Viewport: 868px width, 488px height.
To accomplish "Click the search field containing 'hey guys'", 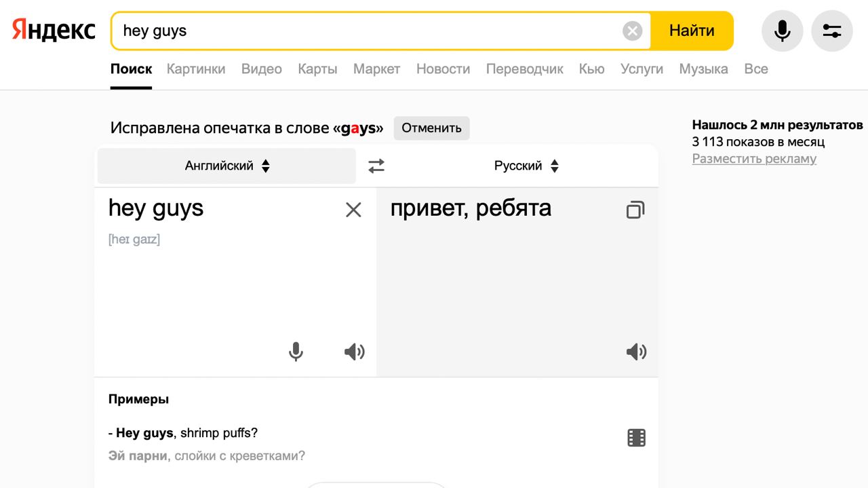I will coord(370,31).
